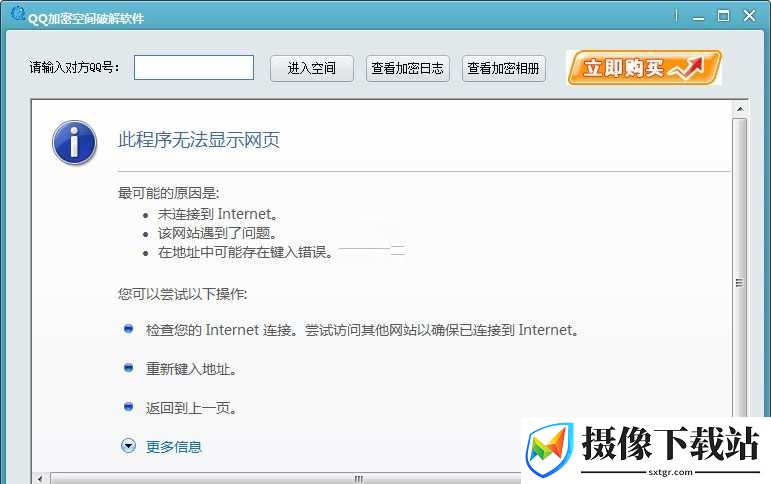The width and height of the screenshot is (771, 484).
Task: Click the text 重新键入地址。
Action: tap(192, 369)
